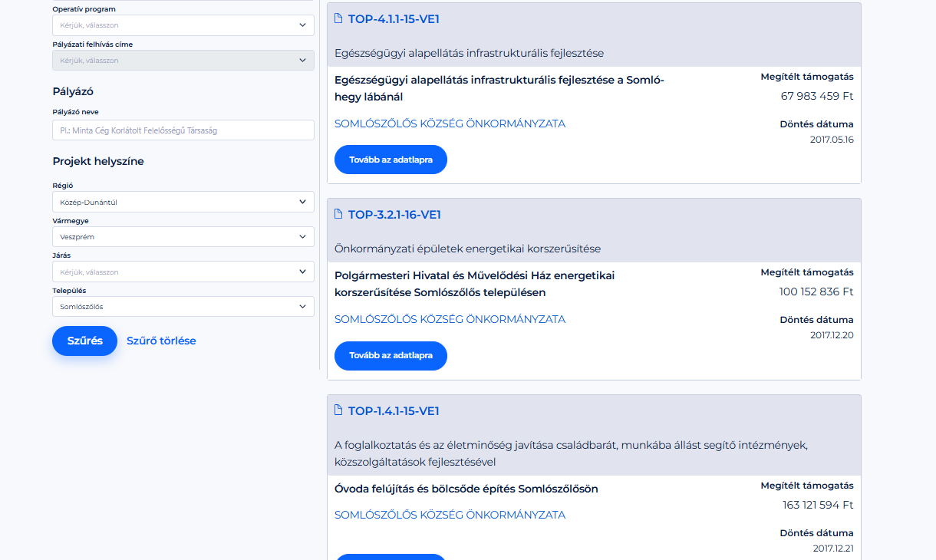Click document icon beside TOP-3.2.1-16-VE1
936x560 pixels.
click(338, 214)
